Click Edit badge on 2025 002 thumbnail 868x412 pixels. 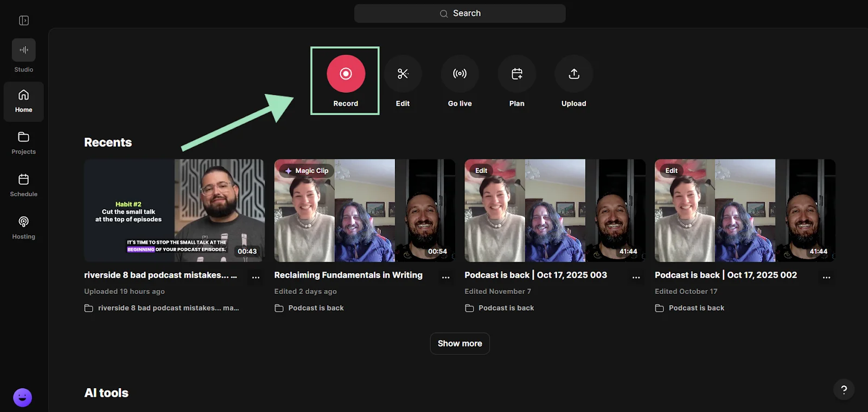click(672, 171)
